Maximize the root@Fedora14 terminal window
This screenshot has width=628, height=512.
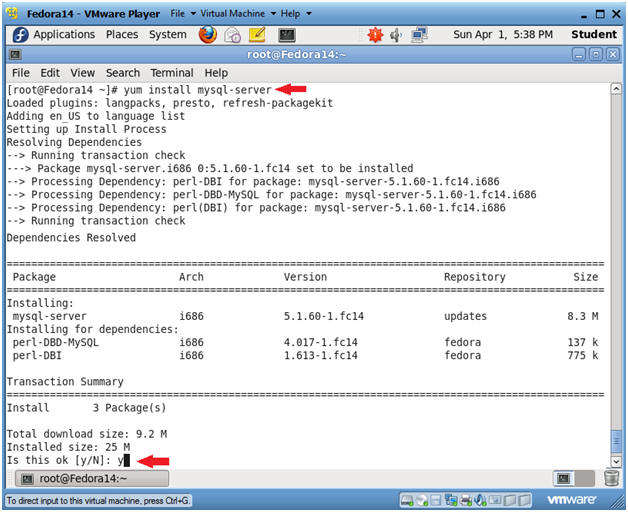(x=596, y=54)
